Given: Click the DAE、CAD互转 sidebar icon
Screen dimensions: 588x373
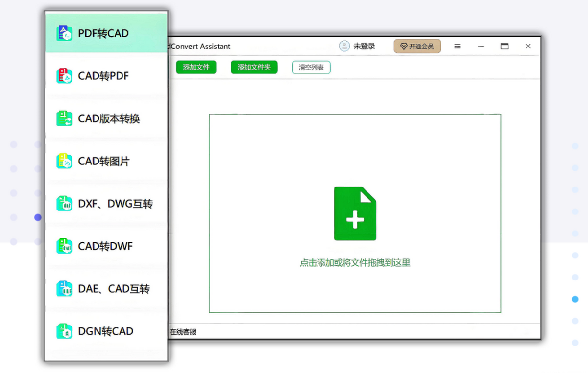Looking at the screenshot, I should 64,289.
